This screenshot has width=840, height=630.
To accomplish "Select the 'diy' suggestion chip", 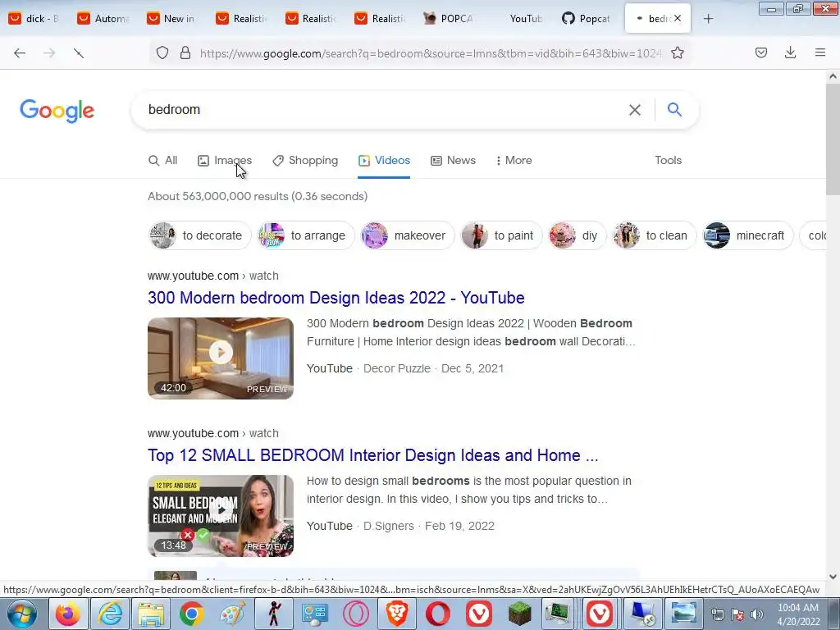I will pyautogui.click(x=577, y=235).
